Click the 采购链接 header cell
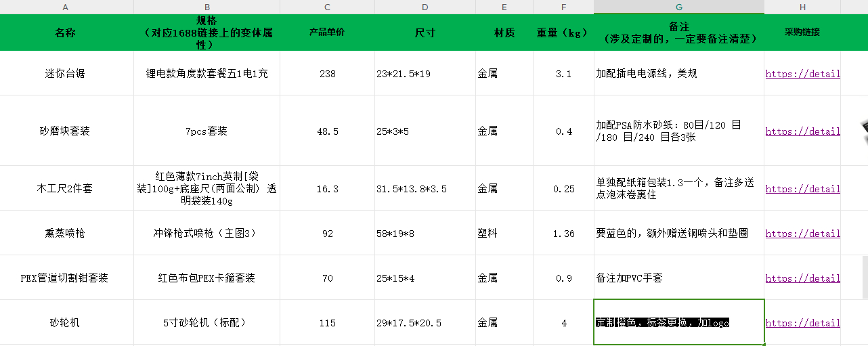The height and width of the screenshot is (346, 868). click(x=802, y=33)
